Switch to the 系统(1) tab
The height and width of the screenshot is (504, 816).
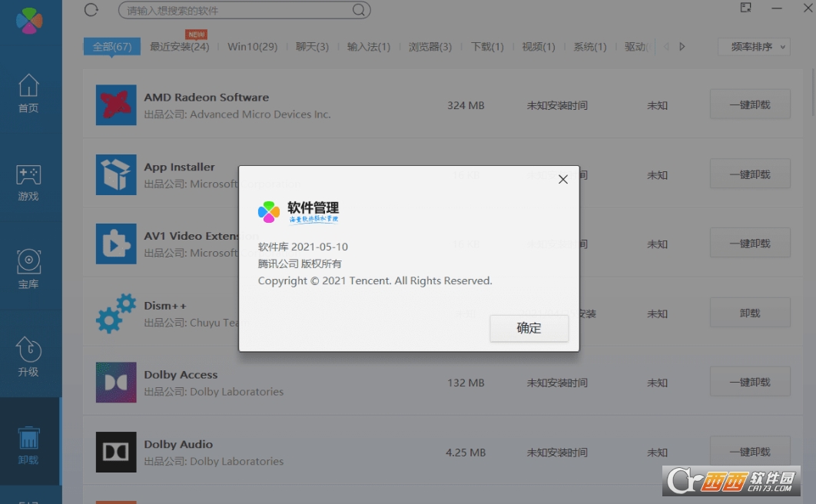point(590,47)
